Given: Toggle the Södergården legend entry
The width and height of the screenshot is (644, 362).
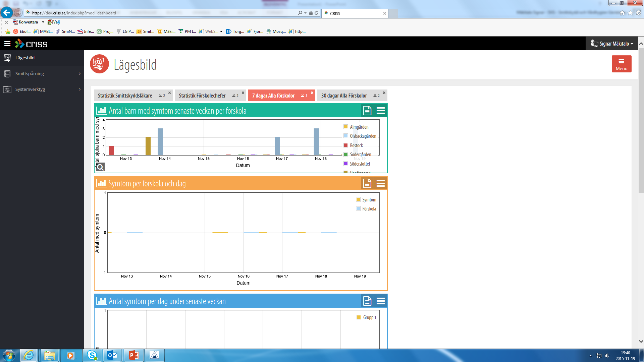Looking at the screenshot, I should click(x=357, y=155).
